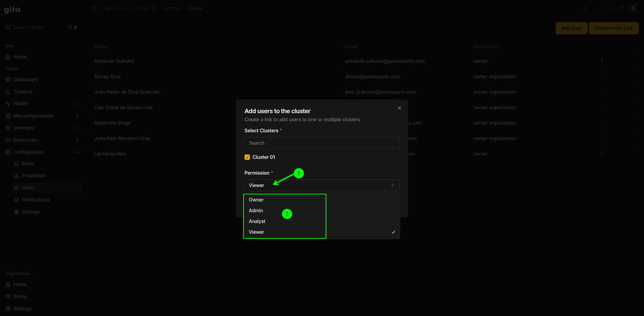Click the Create Invite Link button
Screen dimensions: 644x316
(x=613, y=28)
